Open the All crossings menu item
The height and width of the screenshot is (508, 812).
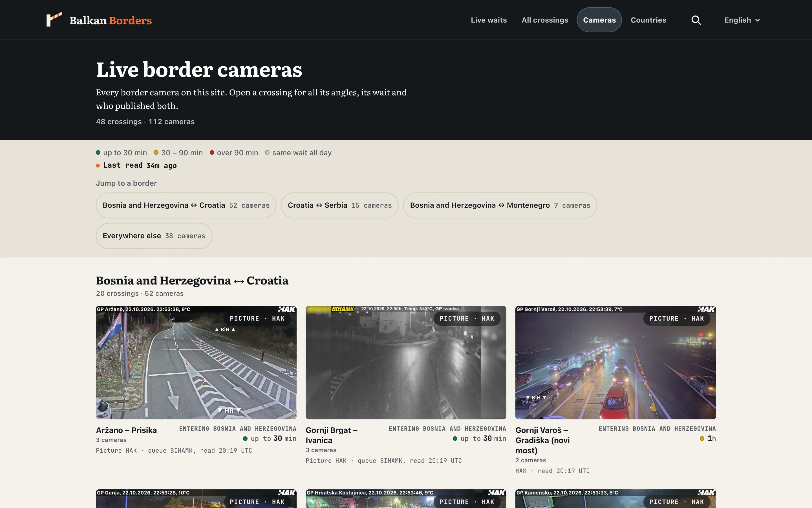click(545, 20)
